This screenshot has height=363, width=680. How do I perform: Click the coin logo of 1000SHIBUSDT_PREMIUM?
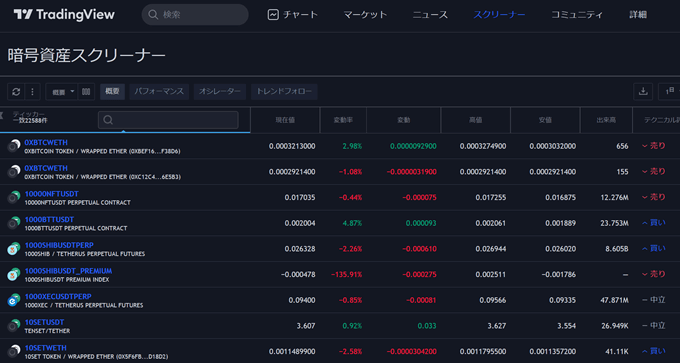pyautogui.click(x=14, y=274)
